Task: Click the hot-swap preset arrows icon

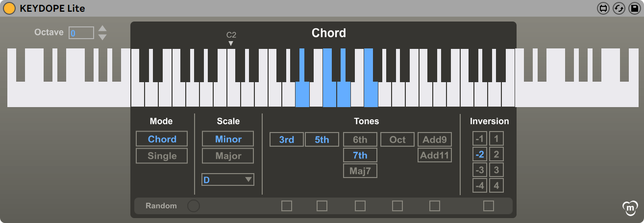Action: coord(619,8)
